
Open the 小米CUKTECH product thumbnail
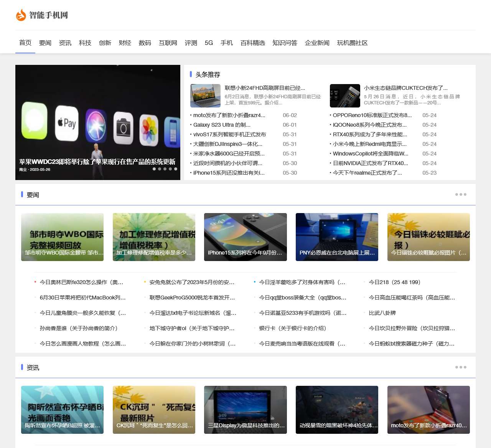[345, 96]
